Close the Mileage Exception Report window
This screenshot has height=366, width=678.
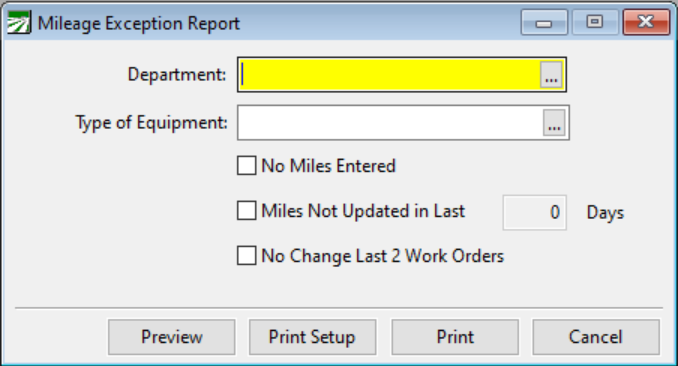tap(646, 22)
